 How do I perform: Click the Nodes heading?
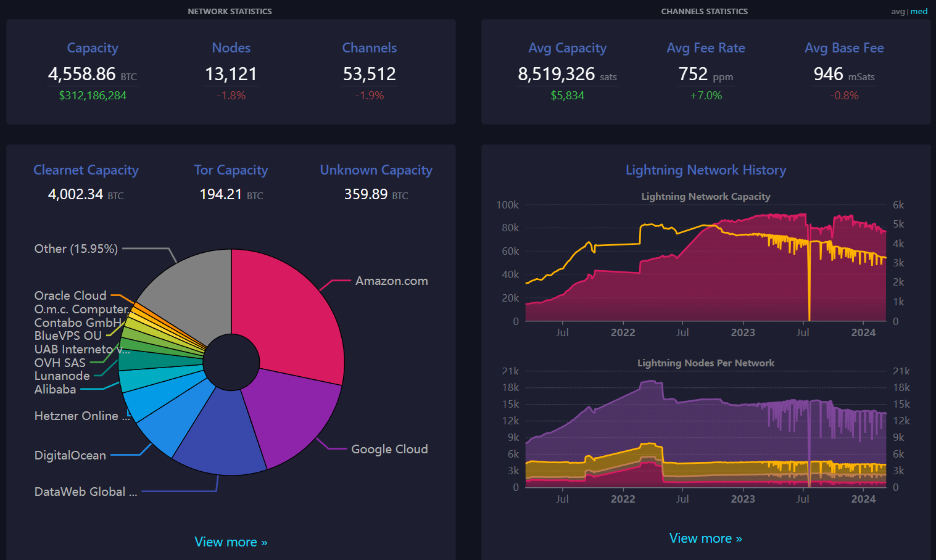coord(231,47)
